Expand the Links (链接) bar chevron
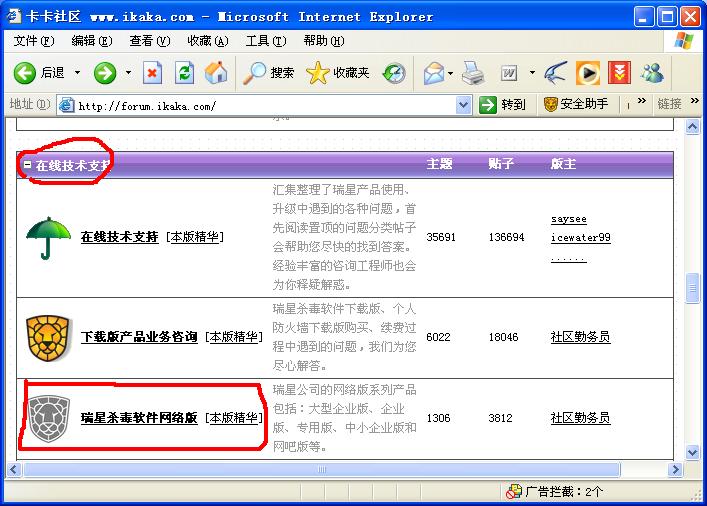Screen dimensions: 707x506 [x=695, y=101]
